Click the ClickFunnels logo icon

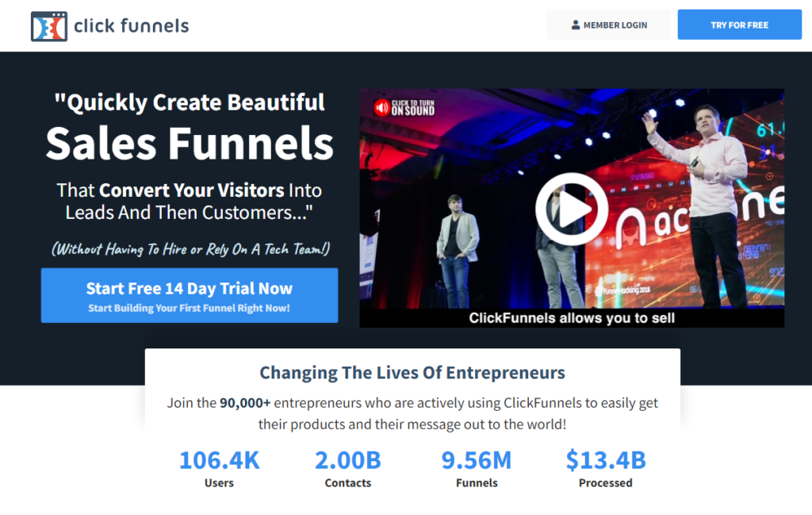click(x=48, y=26)
